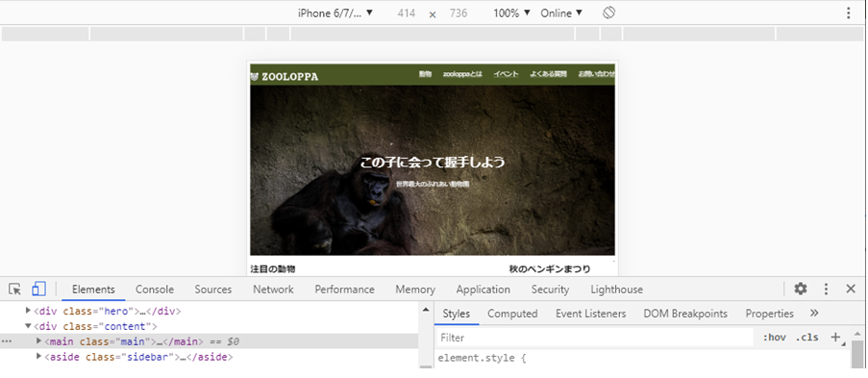Select the Properties pane tab
Viewport: 868px width, 378px height.
pyautogui.click(x=769, y=314)
